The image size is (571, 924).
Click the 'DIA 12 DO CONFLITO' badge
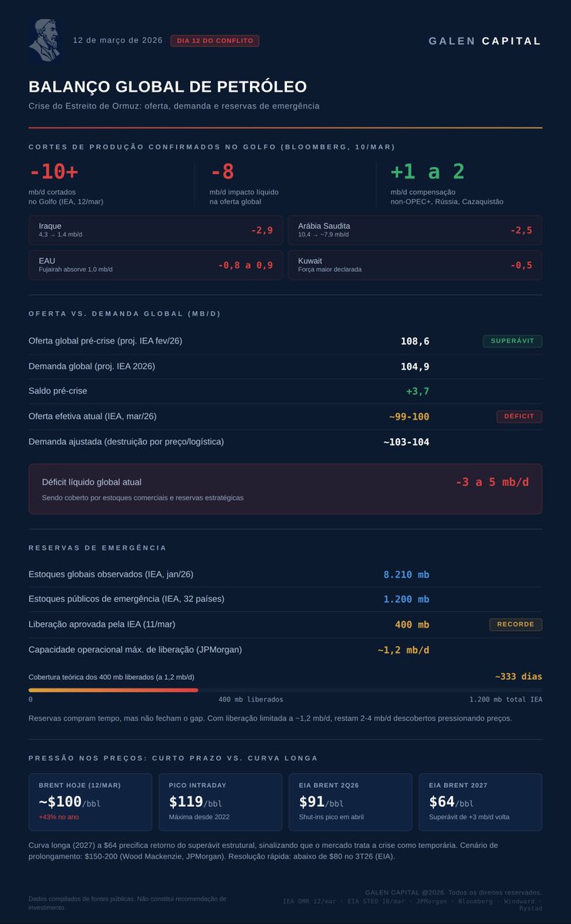(215, 41)
